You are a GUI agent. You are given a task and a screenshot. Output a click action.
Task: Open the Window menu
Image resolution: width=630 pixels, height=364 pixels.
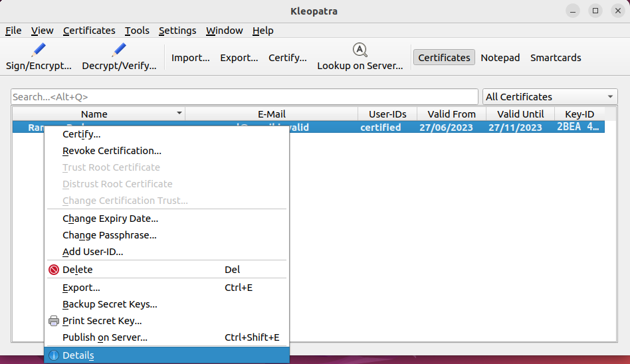[224, 31]
